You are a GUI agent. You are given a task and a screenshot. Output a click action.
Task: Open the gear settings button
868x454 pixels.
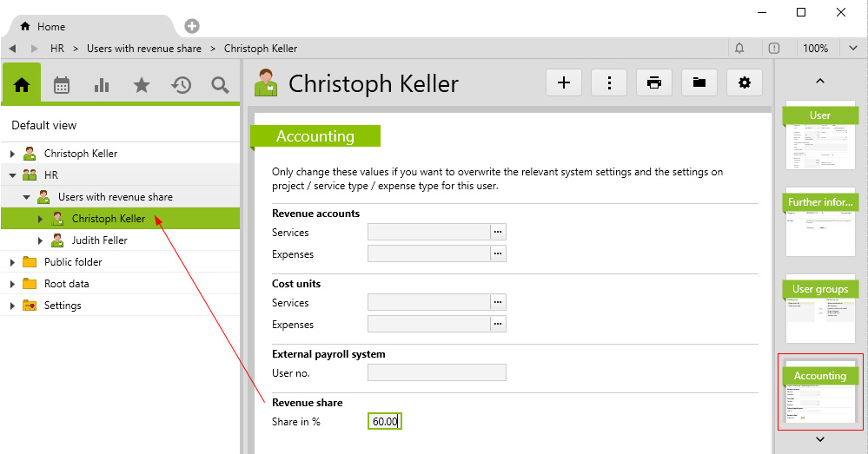744,82
